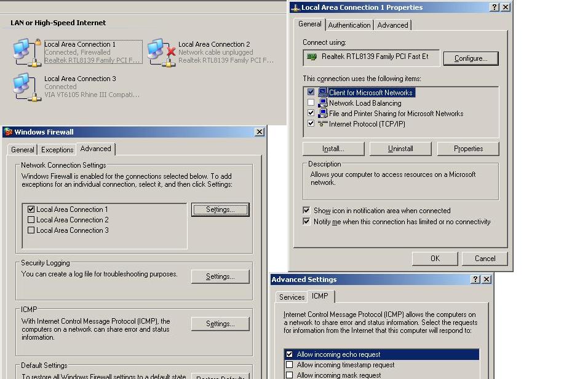Select Advanced tab in Windows Firewall
Screen dimensions: 588x379
[95, 149]
